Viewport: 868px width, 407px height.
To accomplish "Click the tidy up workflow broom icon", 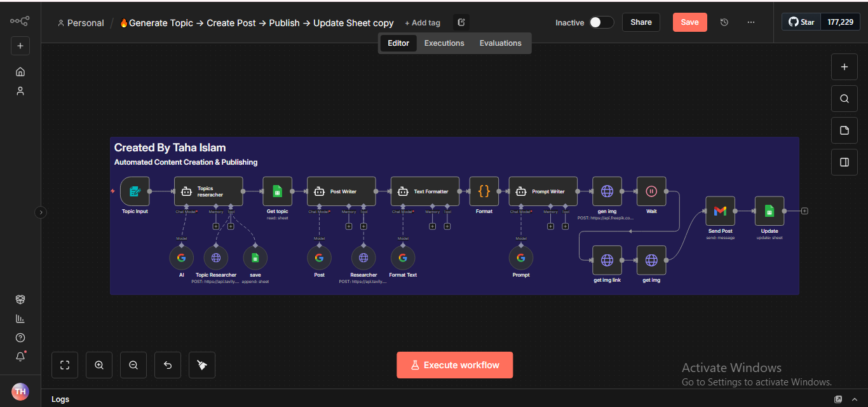I will coord(202,365).
